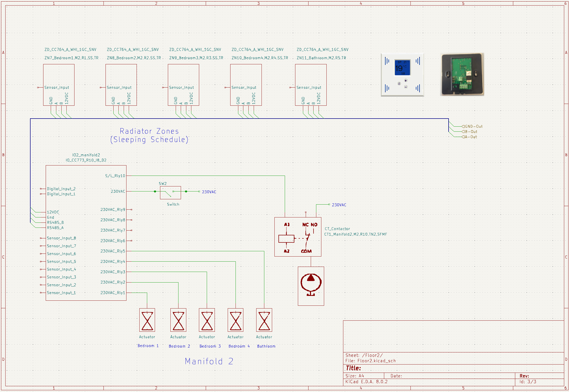Click the IO2_manifold2 reference label
The height and width of the screenshot is (392, 569).
86,155
